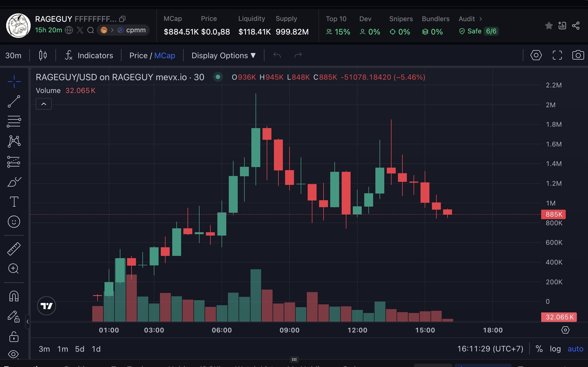Toggle lock all drawing tools
The width and height of the screenshot is (588, 367).
click(14, 337)
